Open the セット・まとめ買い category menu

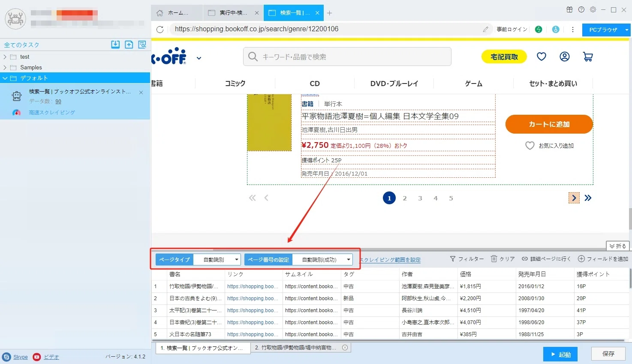pyautogui.click(x=553, y=84)
